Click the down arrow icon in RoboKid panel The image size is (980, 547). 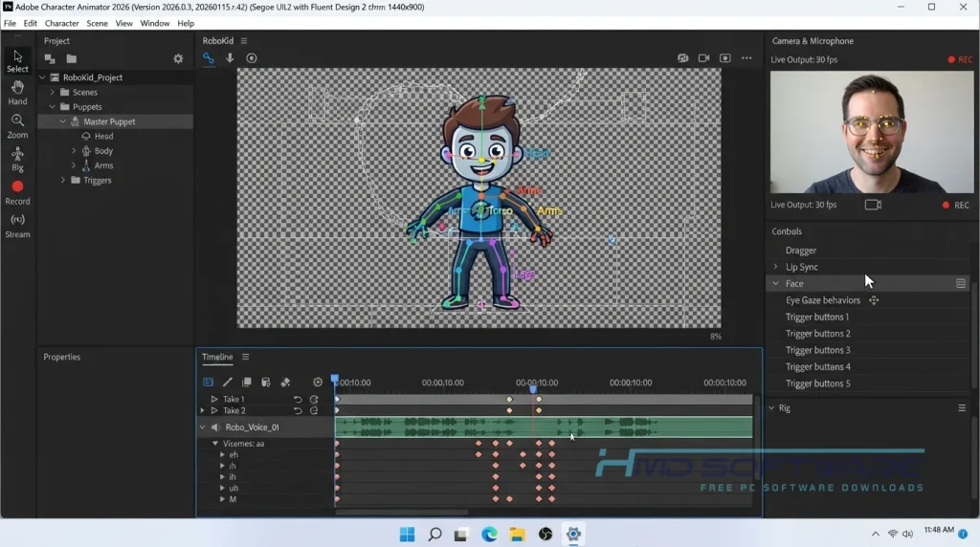click(230, 58)
